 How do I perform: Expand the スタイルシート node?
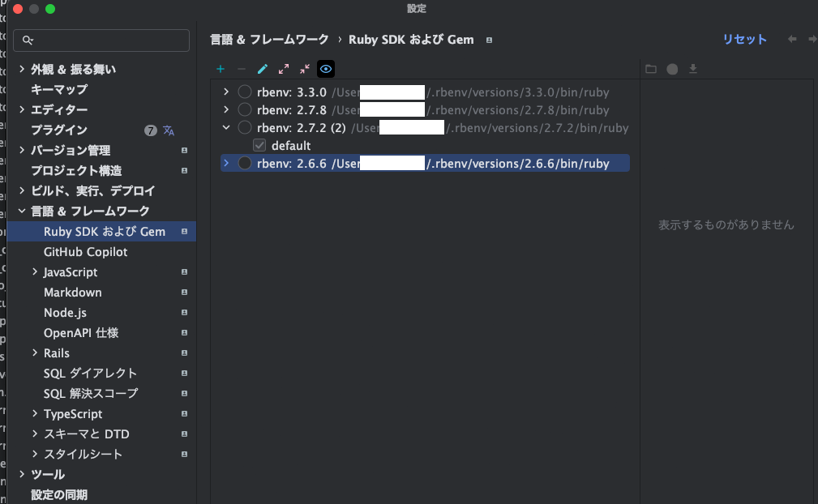coord(34,454)
